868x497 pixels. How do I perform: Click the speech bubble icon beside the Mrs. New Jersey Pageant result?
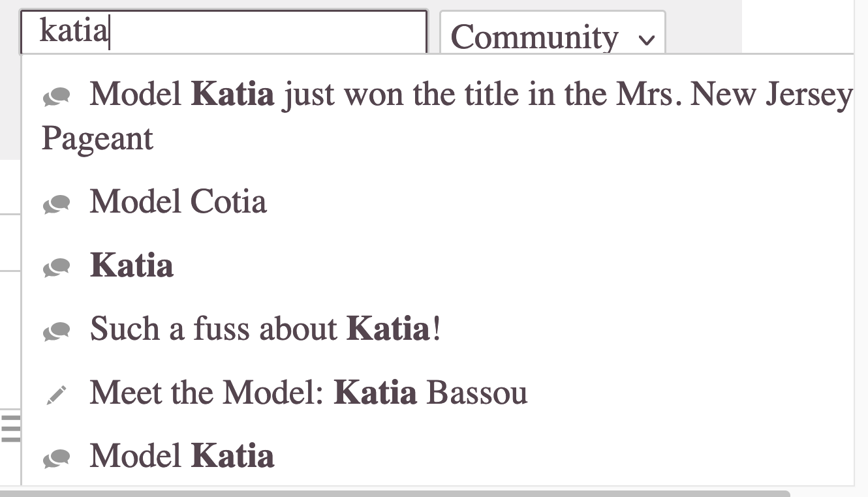coord(58,94)
